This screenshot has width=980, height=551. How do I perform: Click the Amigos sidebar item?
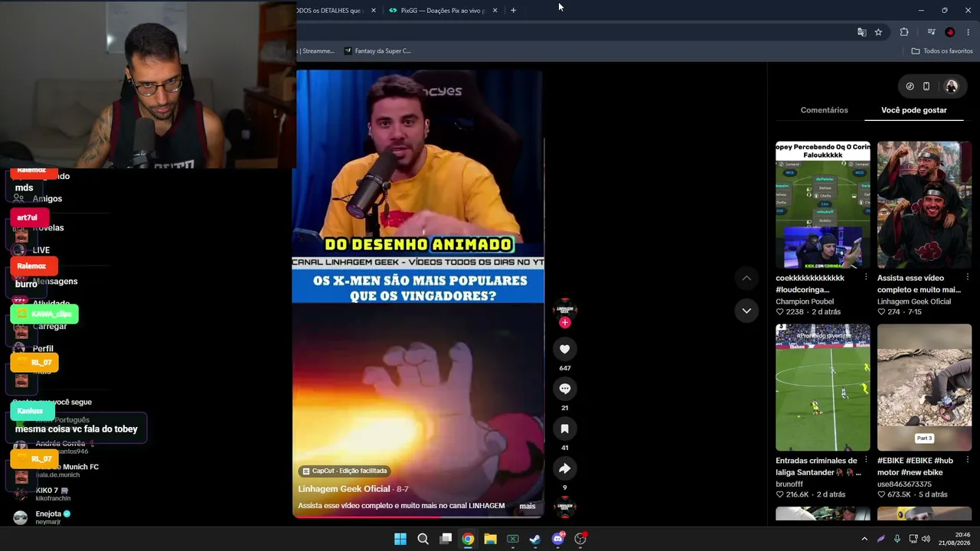(47, 199)
